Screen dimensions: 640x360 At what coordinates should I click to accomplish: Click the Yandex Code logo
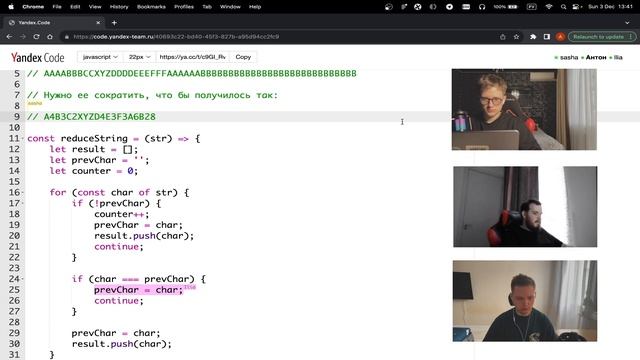tap(38, 58)
